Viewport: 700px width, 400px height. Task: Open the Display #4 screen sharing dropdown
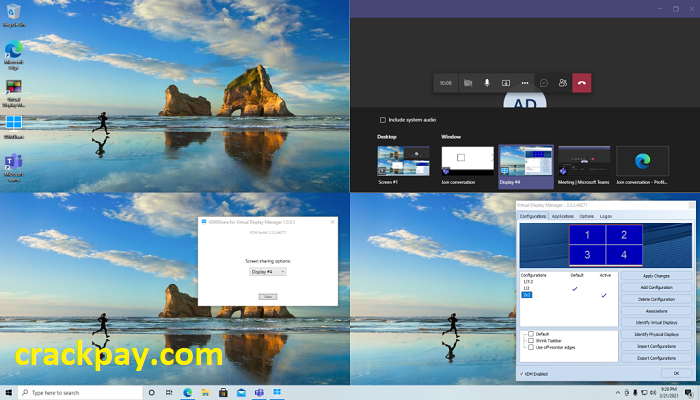(267, 271)
